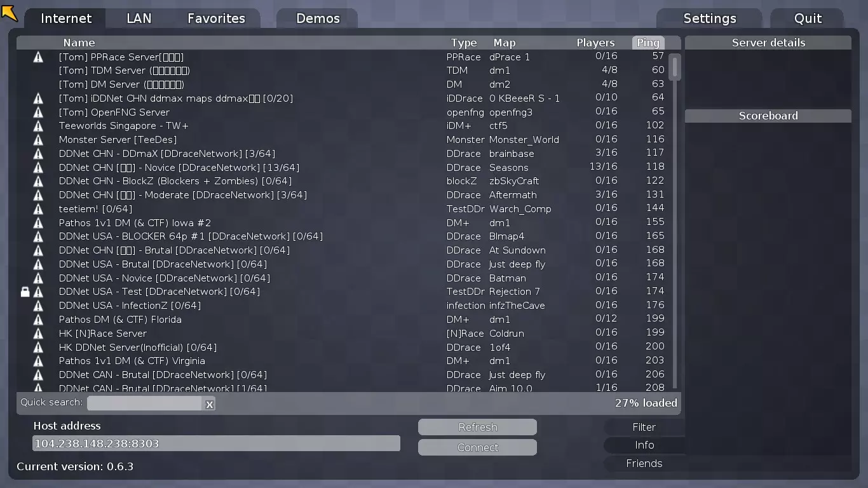Clear quick search with the X button
Viewport: 868px width, 488px height.
coord(209,403)
